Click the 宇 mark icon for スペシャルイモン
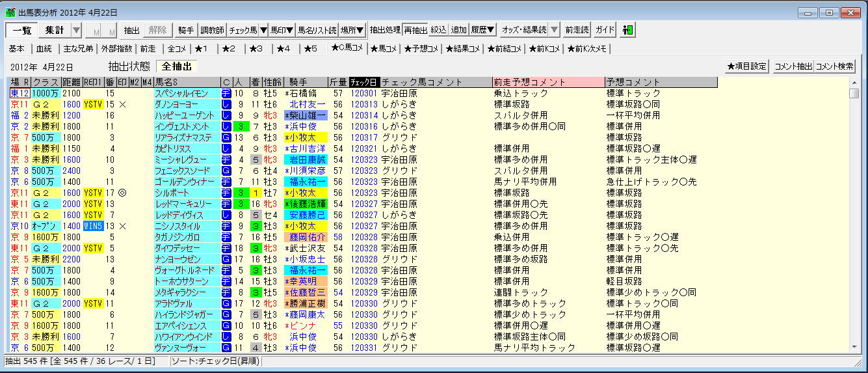868x373 pixels. pos(226,94)
